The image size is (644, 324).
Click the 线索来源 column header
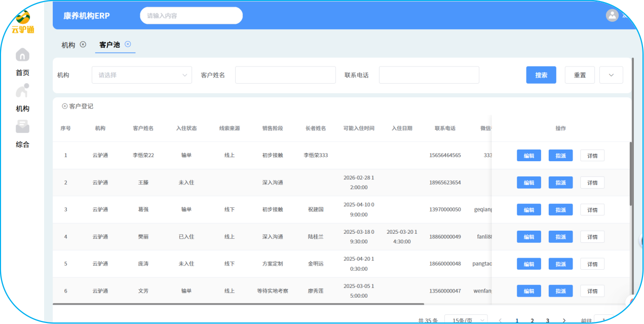[x=230, y=128]
